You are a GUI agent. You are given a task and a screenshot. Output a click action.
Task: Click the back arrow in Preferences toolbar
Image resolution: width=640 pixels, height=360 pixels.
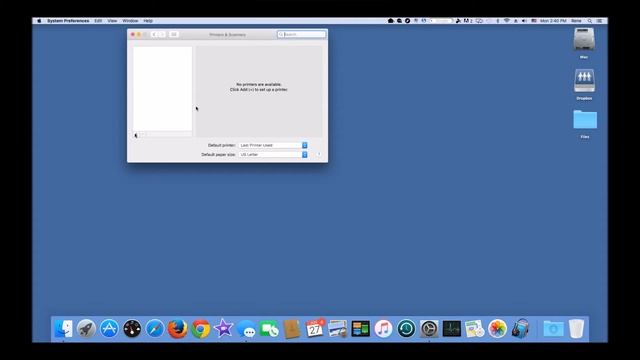tap(154, 35)
